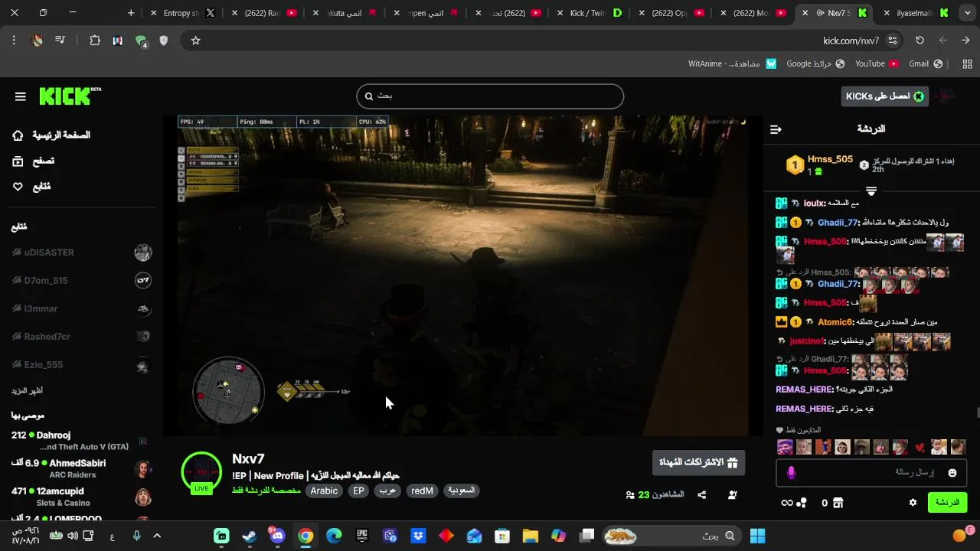Screen dimensions: 980x551
Task: Click the share stream icon
Action: 702,495
